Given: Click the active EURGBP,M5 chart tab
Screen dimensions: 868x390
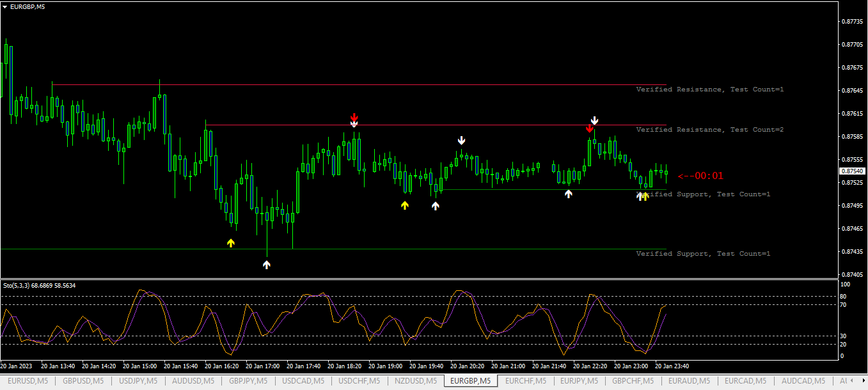Looking at the screenshot, I should (x=471, y=381).
